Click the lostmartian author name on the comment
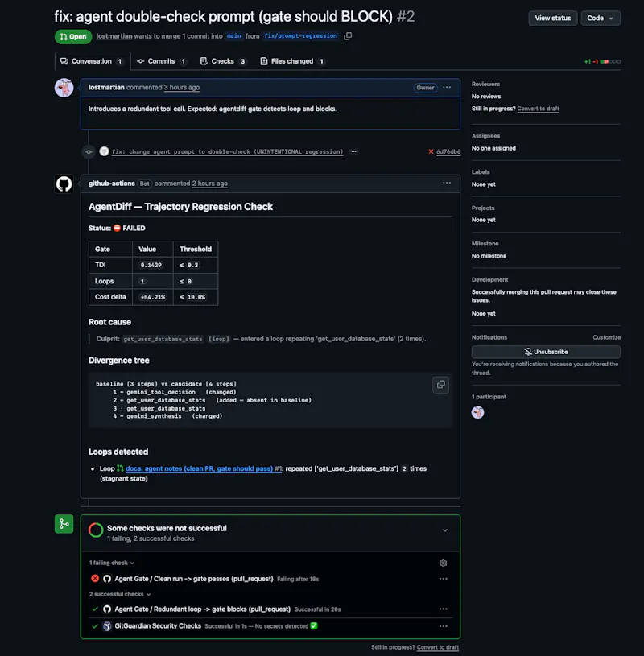This screenshot has width=644, height=656. (x=106, y=87)
